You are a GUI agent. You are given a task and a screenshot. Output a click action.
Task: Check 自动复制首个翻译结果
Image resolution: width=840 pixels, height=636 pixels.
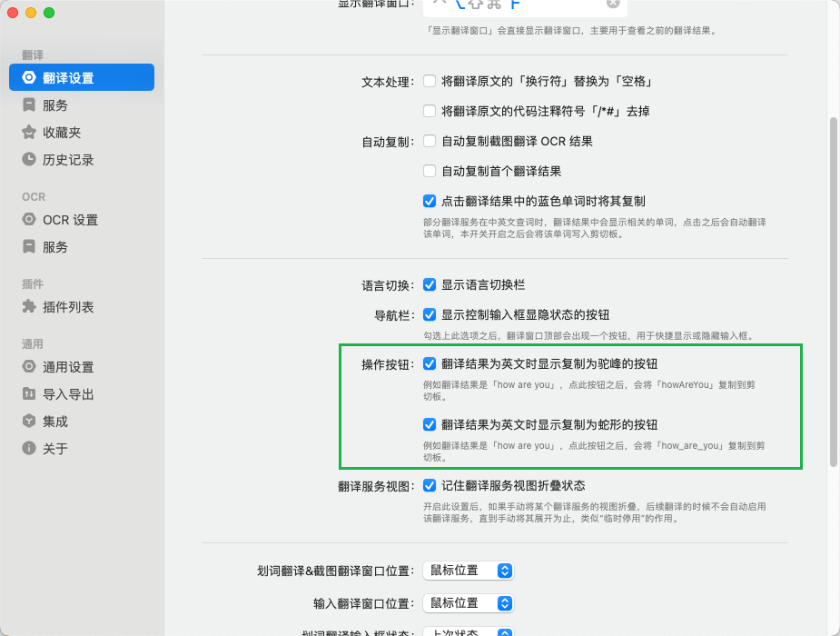(x=430, y=171)
